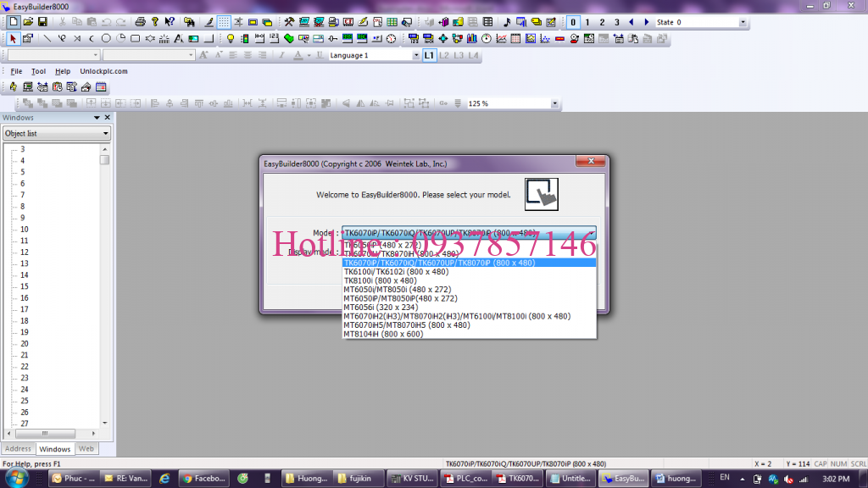Choose MT6056i (320 x 234) model
Screen dimensions: 868x488
click(x=470, y=307)
